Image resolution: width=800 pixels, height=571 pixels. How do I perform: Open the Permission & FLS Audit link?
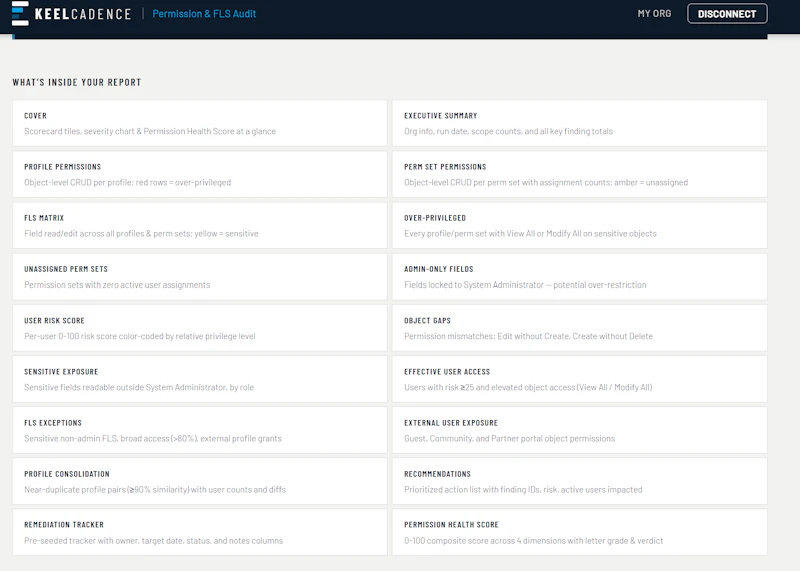(204, 14)
